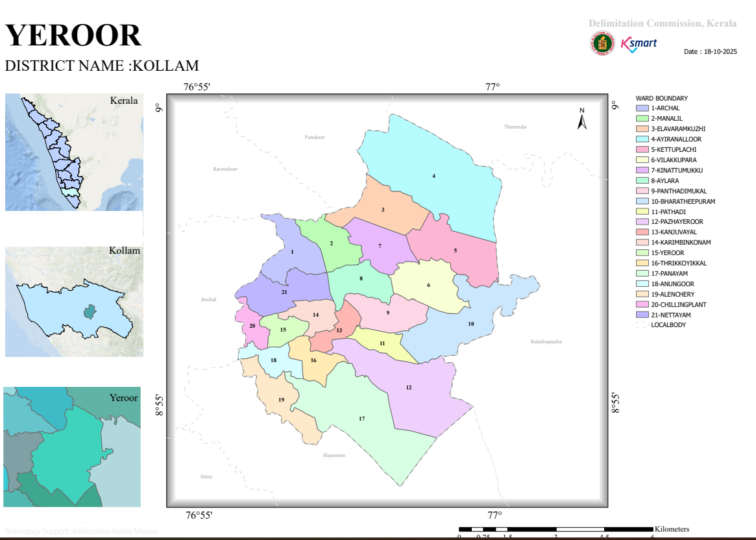Click the Punaloor place label

pos(315,138)
